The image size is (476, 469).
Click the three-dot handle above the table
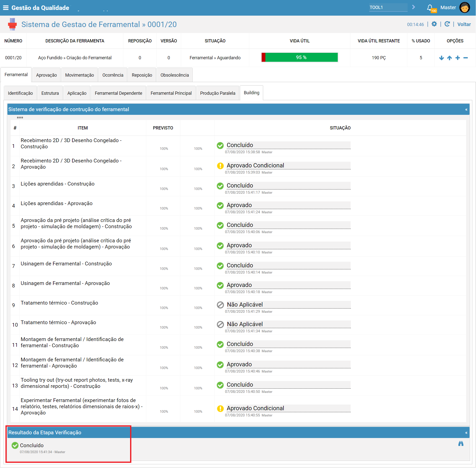20,118
